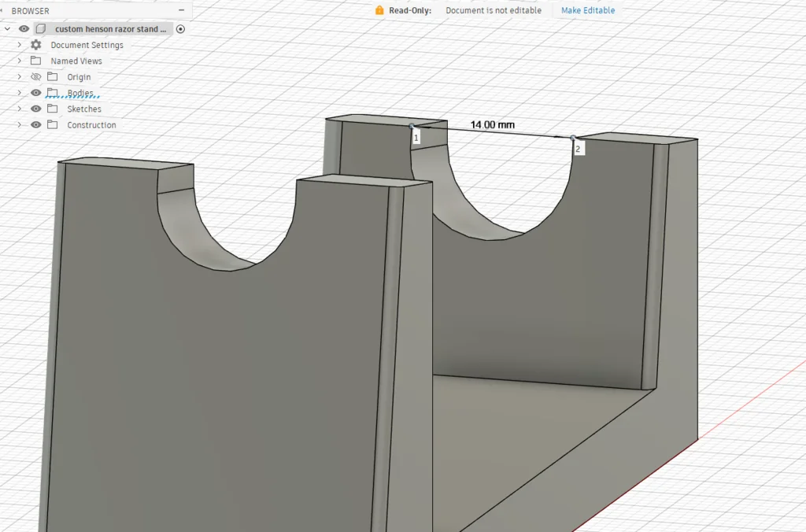The image size is (806, 532).
Task: Click the Make Editable link
Action: coord(588,10)
